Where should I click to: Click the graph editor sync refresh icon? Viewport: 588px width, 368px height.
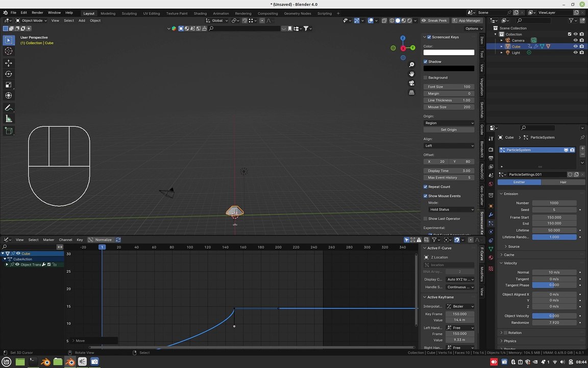click(118, 240)
